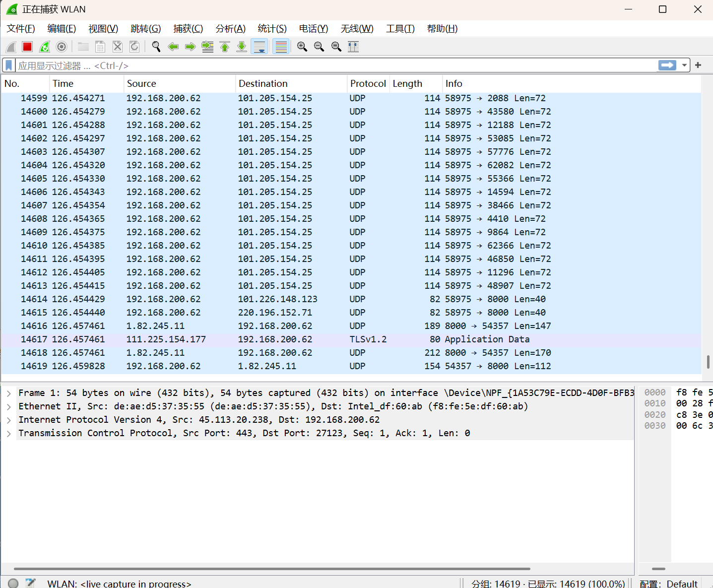Toggle auto-scroll during live capture
713x588 pixels.
click(259, 47)
